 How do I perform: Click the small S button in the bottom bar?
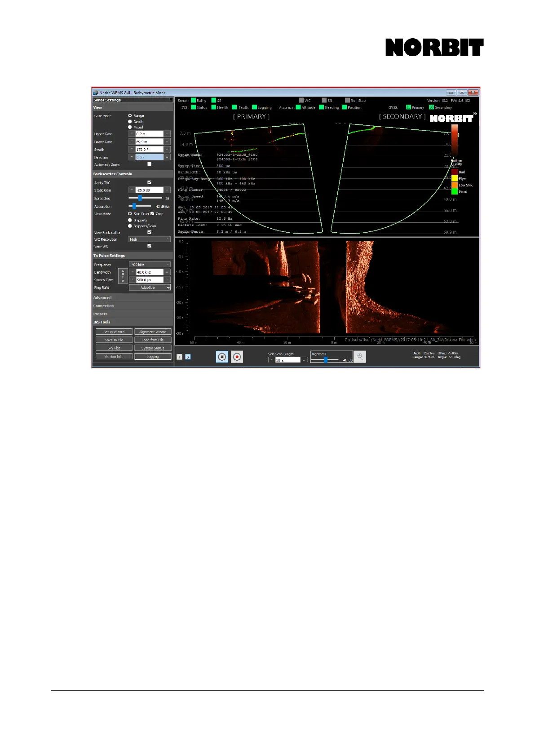click(188, 357)
